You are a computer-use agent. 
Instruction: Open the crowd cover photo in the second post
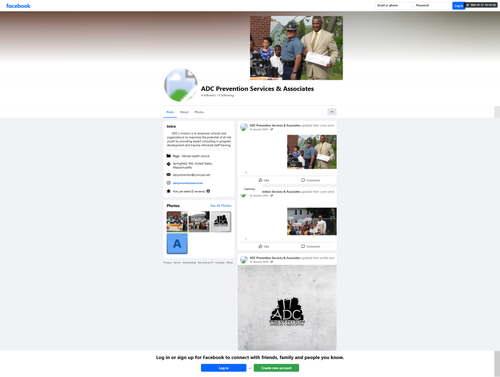click(x=312, y=221)
